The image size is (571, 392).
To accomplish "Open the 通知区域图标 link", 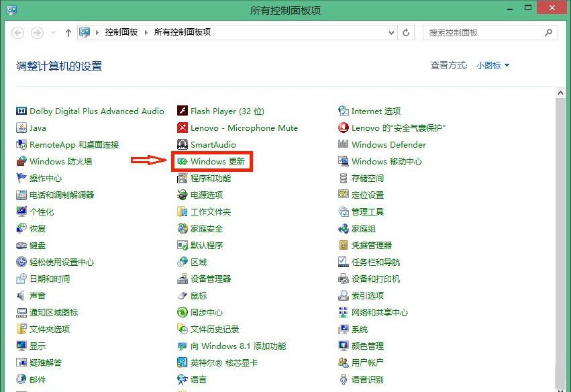I will 54,313.
